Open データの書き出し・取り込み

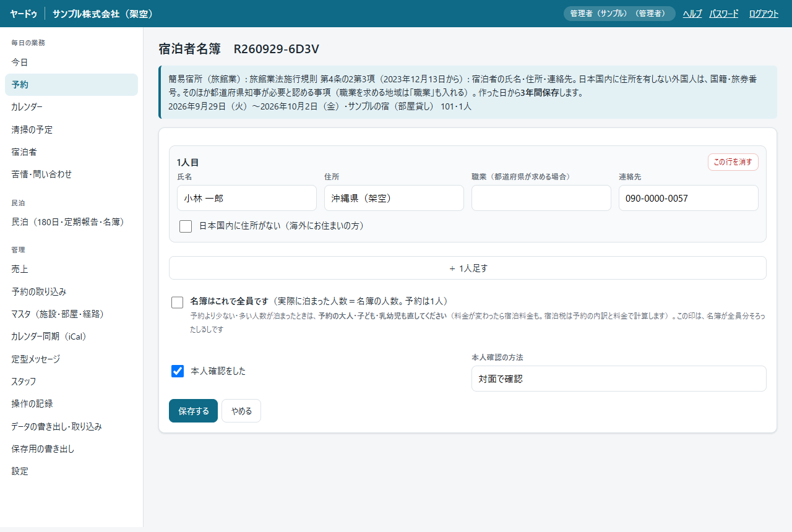click(71, 427)
